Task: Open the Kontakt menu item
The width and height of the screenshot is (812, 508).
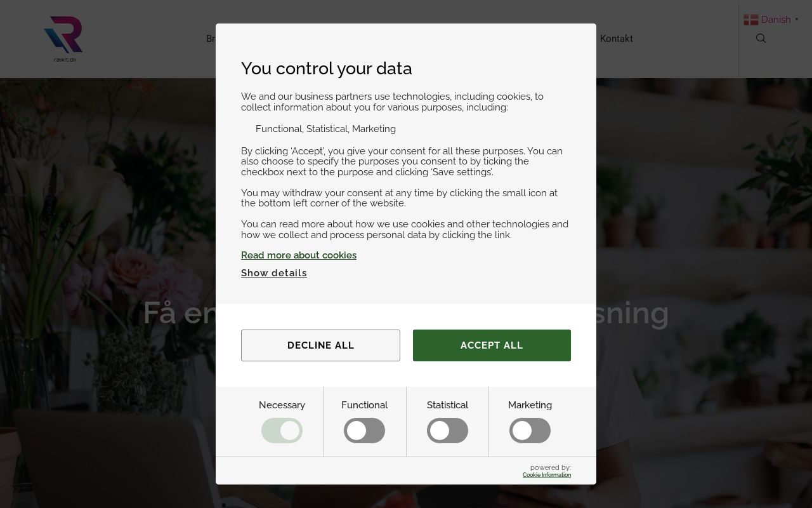Action: click(x=616, y=39)
